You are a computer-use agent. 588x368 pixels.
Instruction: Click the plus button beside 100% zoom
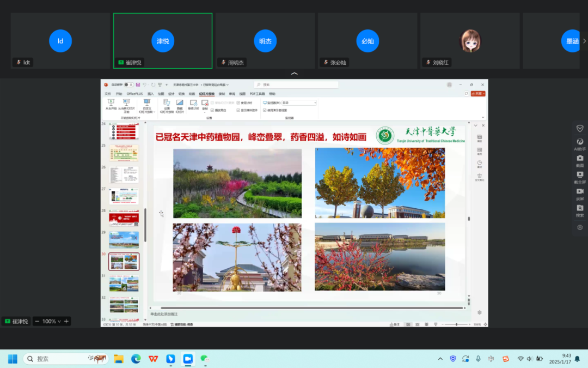(66, 322)
